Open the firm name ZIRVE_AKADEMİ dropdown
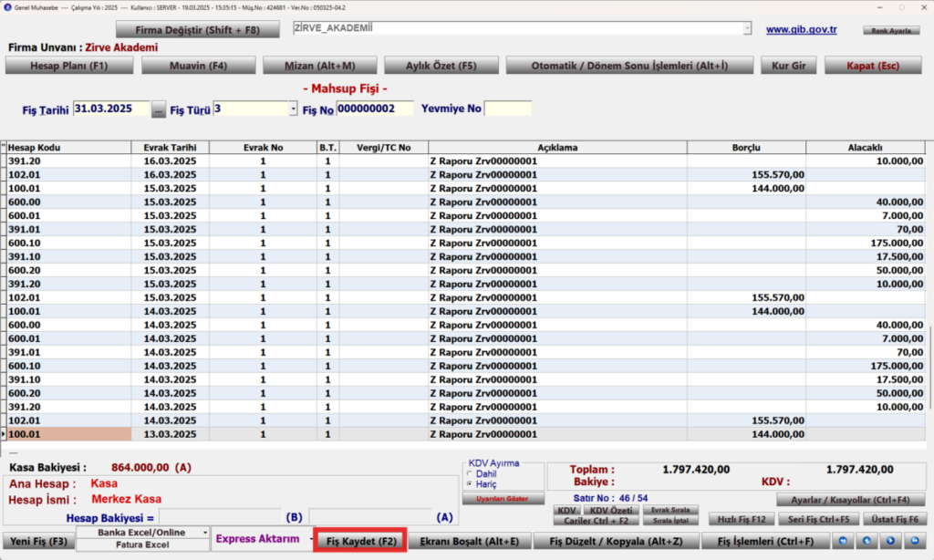 [x=747, y=28]
